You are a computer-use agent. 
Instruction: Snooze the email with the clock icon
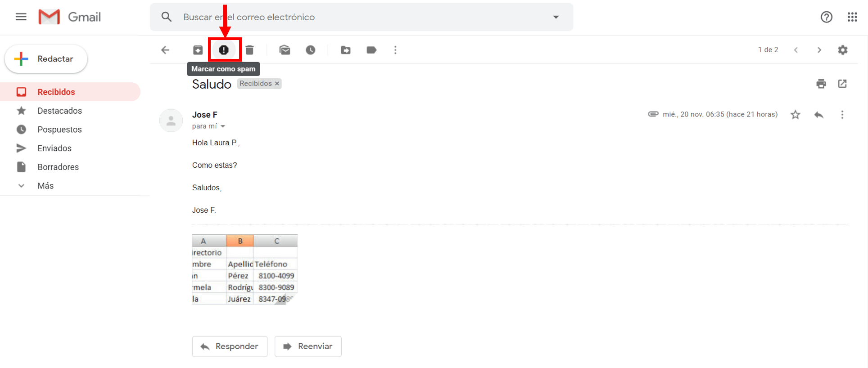tap(311, 50)
